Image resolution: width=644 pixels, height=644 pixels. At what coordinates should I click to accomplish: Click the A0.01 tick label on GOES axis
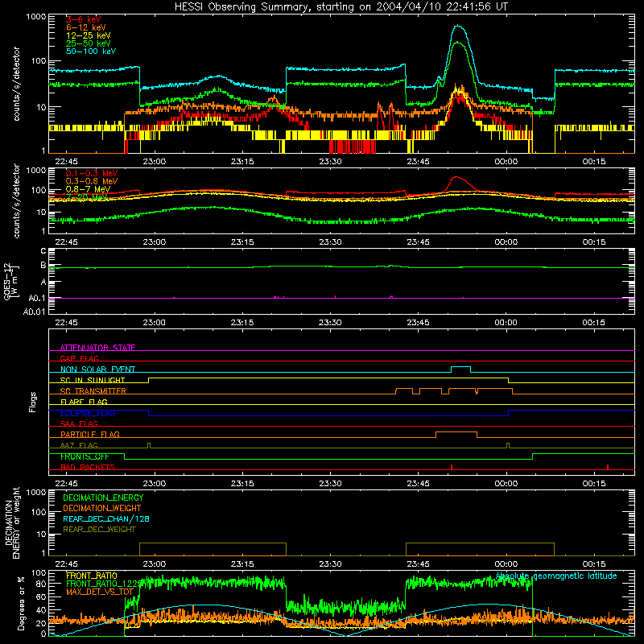coord(34,312)
